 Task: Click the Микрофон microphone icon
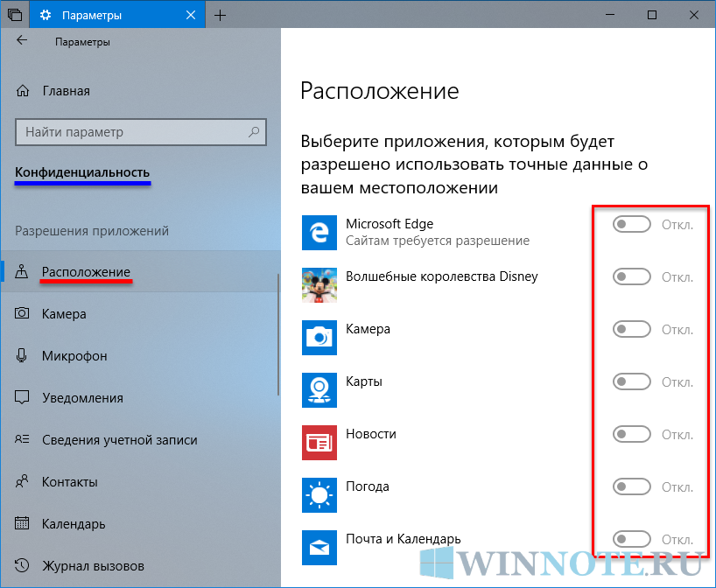[22, 355]
